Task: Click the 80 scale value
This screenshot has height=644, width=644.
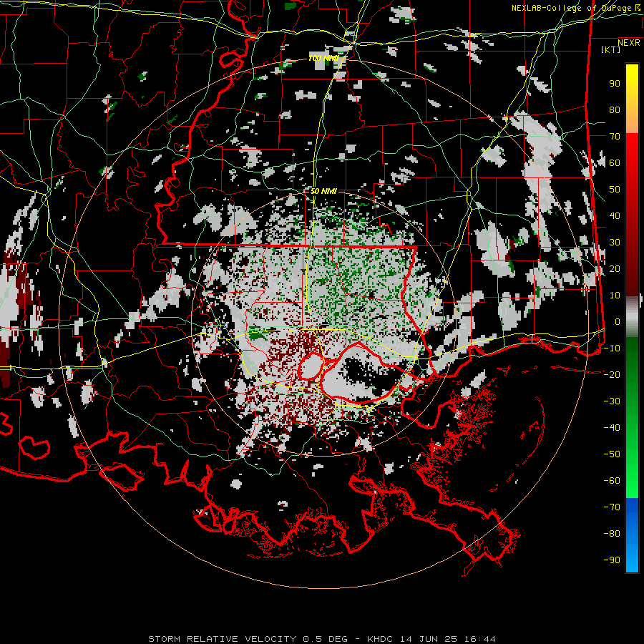Action: (x=615, y=109)
